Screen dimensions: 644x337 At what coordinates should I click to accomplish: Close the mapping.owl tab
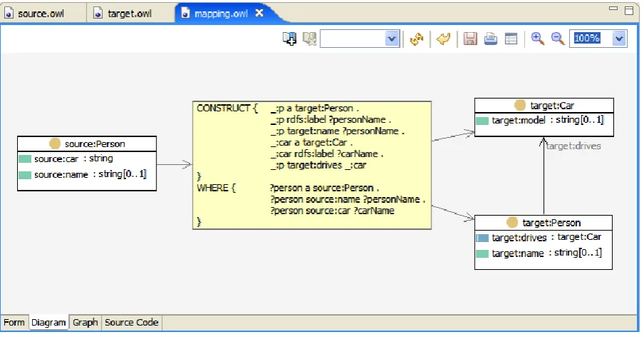pos(259,13)
